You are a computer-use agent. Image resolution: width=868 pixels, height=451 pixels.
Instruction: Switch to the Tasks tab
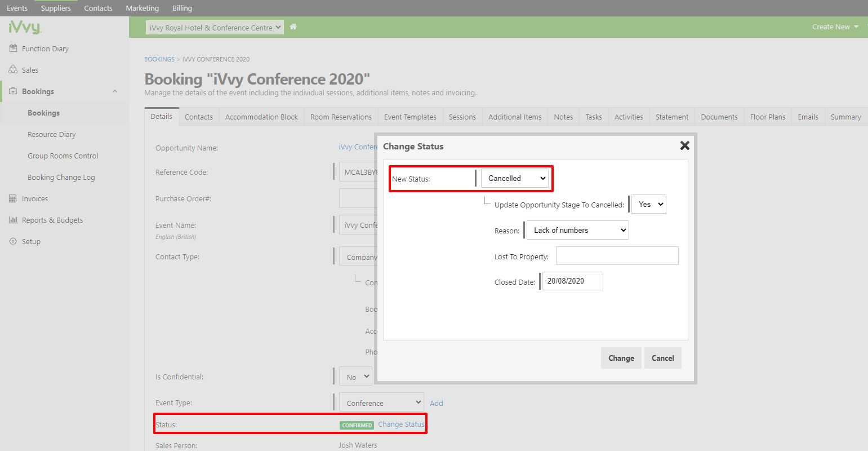coord(594,117)
